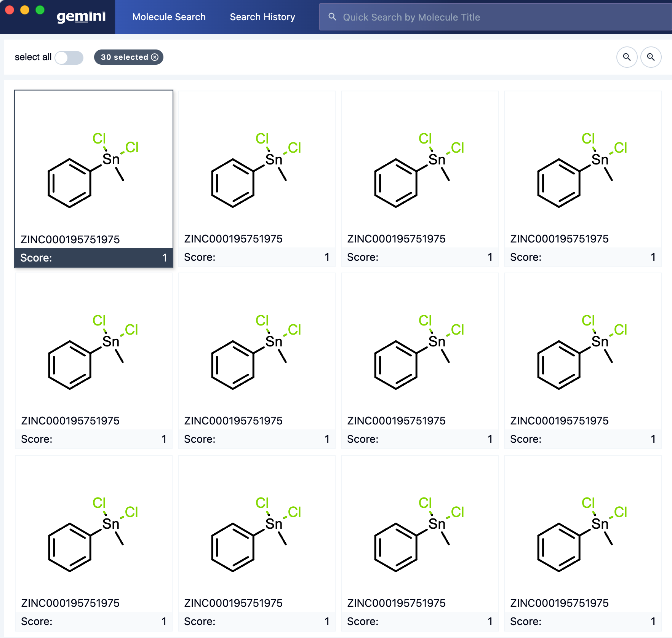Click the Score bar of the first card

(94, 258)
